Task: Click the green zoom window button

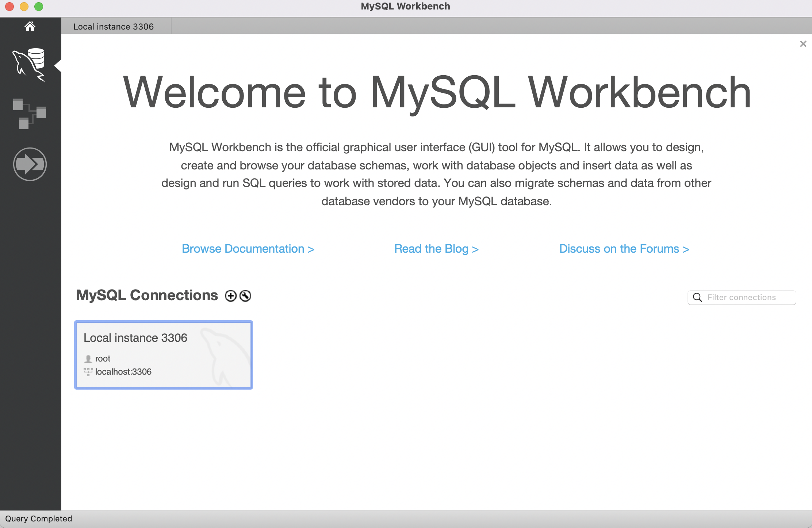Action: (39, 7)
